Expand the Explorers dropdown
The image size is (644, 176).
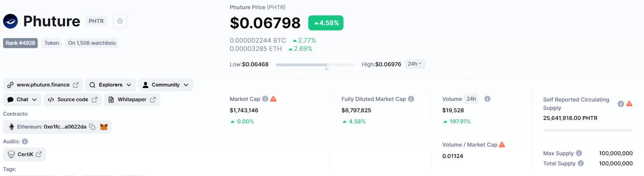click(110, 85)
